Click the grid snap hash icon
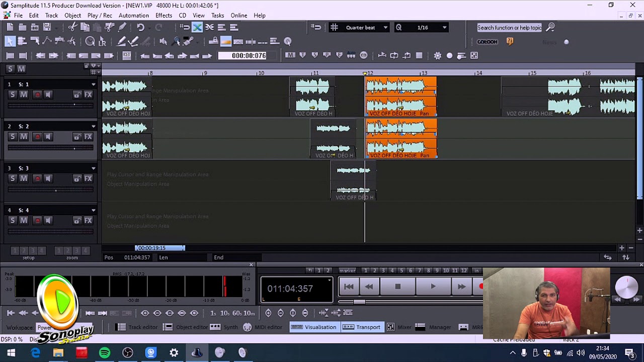Screen dimensions: 644x362 (x=334, y=27)
